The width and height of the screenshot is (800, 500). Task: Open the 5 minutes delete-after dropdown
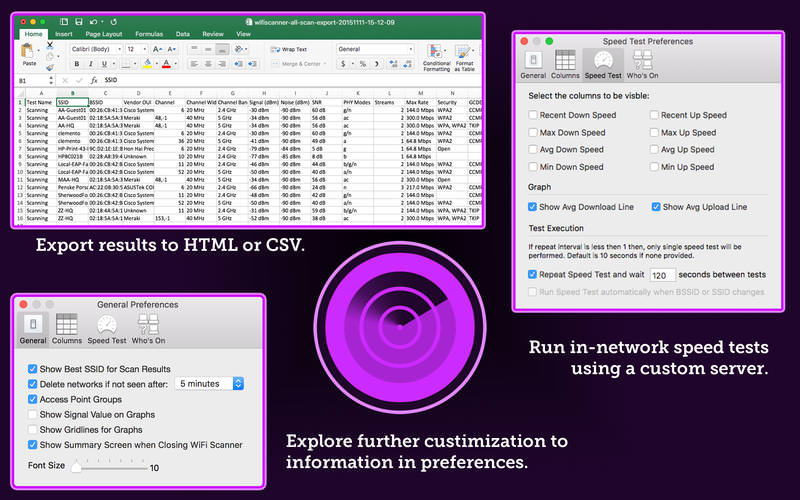pyautogui.click(x=209, y=383)
